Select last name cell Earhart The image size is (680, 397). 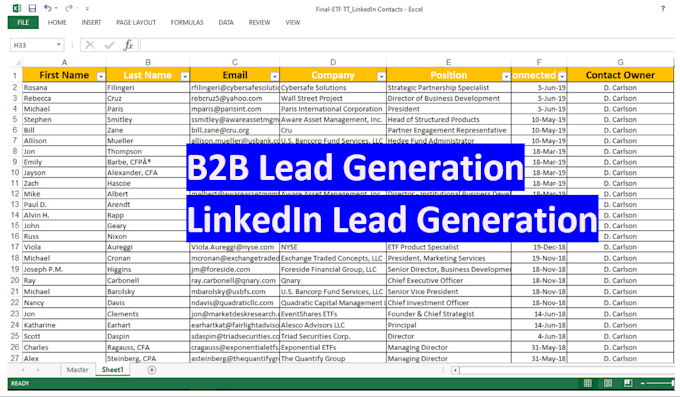(x=148, y=325)
